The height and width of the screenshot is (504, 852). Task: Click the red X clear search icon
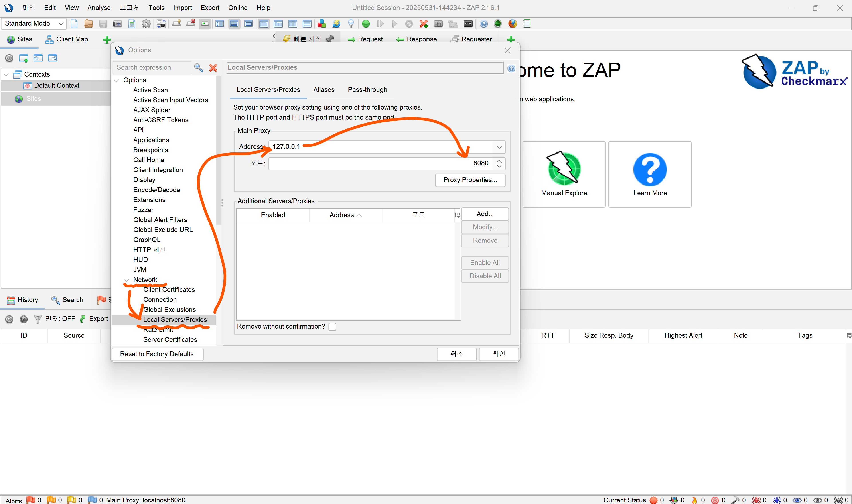(213, 68)
